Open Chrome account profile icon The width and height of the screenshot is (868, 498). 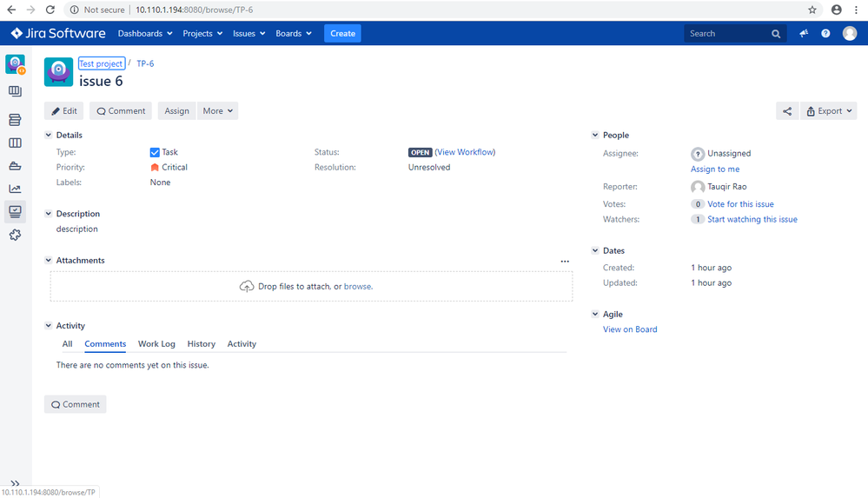tap(837, 10)
